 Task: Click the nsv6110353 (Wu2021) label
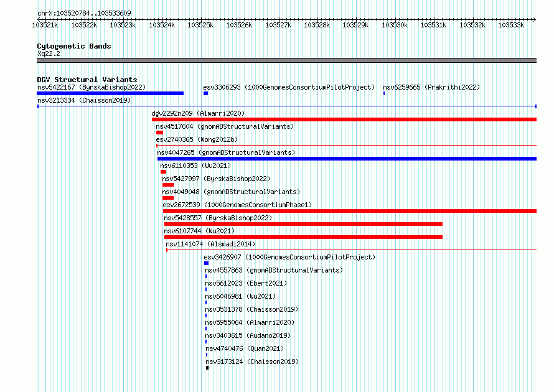[195, 166]
